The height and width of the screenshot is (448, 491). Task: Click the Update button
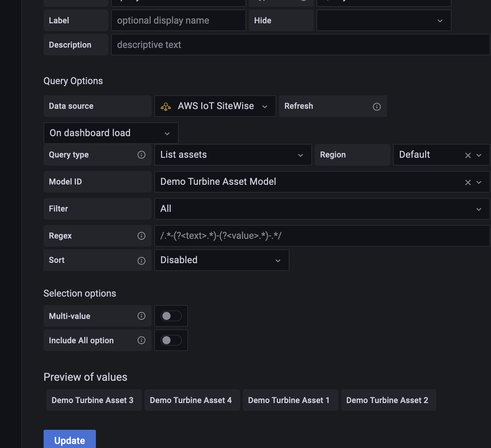[x=70, y=440]
